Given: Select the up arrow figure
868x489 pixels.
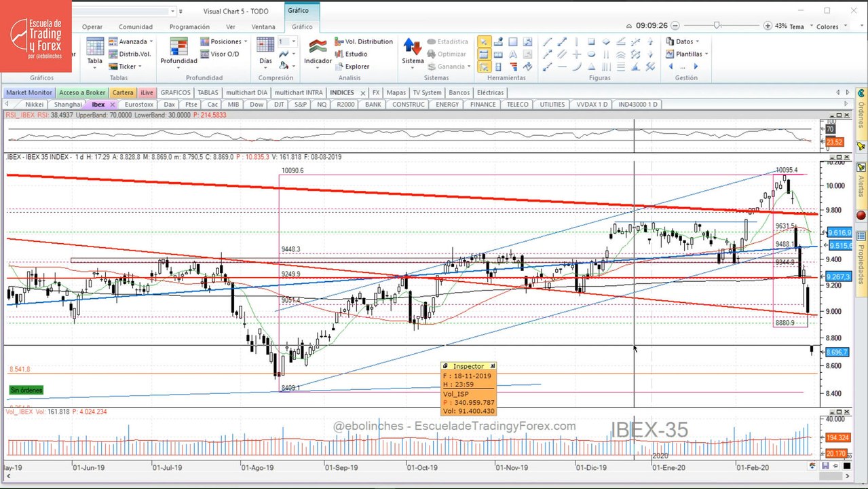Looking at the screenshot, I should 650,41.
